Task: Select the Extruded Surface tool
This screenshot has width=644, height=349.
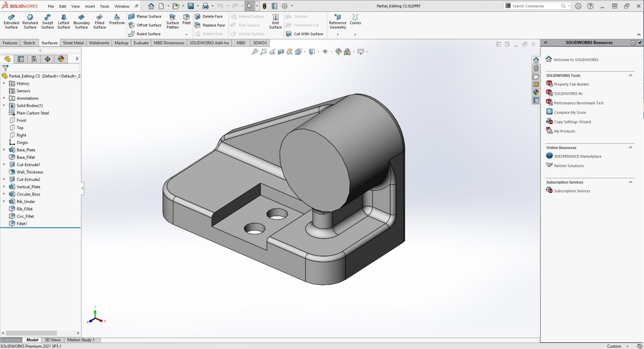Action: coord(11,22)
